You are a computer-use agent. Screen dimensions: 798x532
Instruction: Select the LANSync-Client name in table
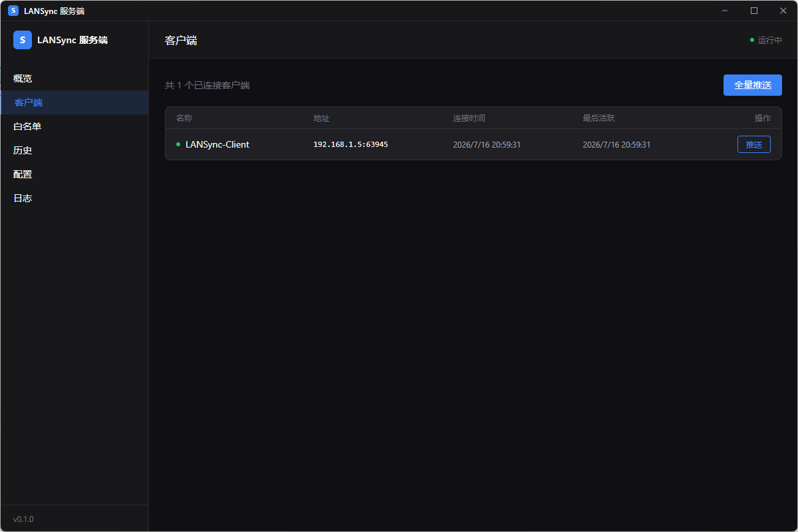pos(217,144)
